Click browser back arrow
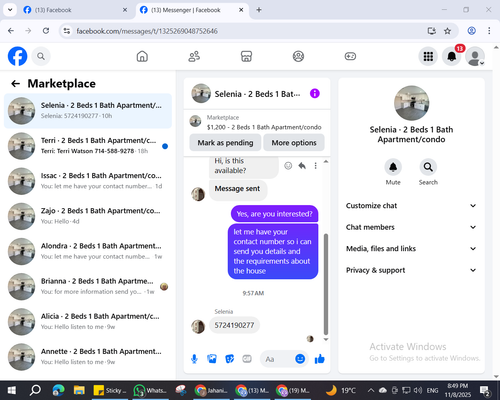 [x=11, y=31]
